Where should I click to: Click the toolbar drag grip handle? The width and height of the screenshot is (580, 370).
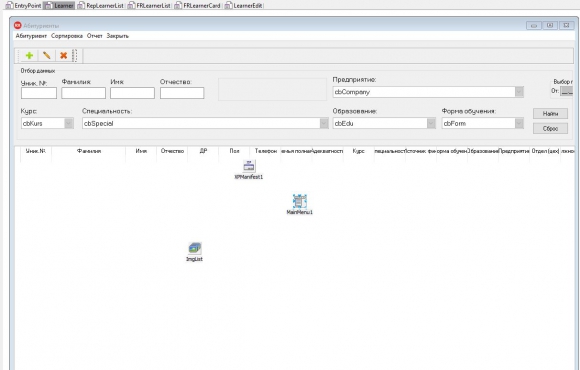[74, 56]
